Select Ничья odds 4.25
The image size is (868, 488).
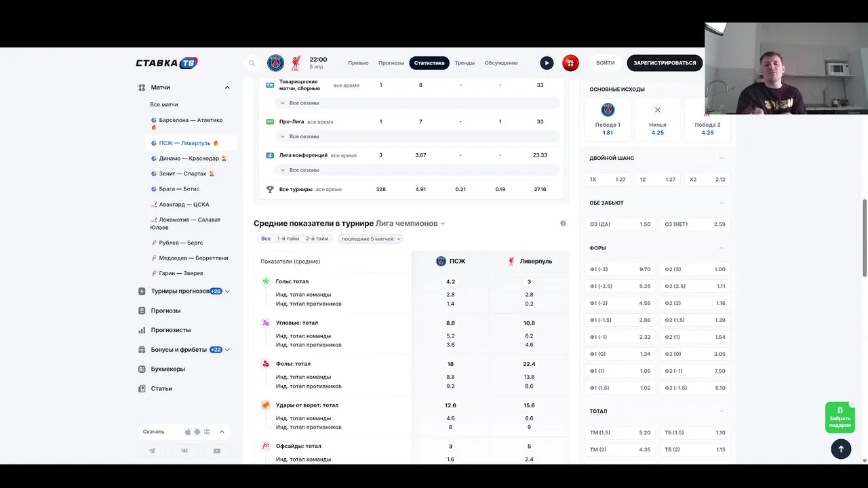tap(657, 119)
